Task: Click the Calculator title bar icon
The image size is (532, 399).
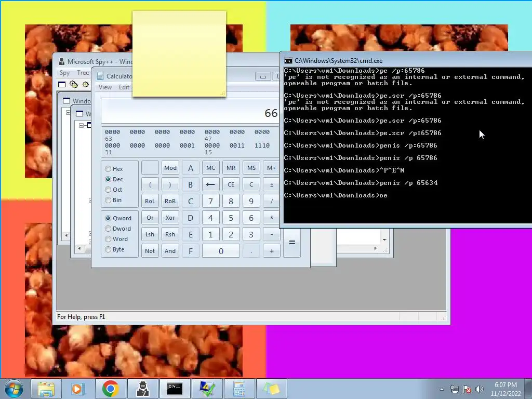Action: pyautogui.click(x=100, y=76)
